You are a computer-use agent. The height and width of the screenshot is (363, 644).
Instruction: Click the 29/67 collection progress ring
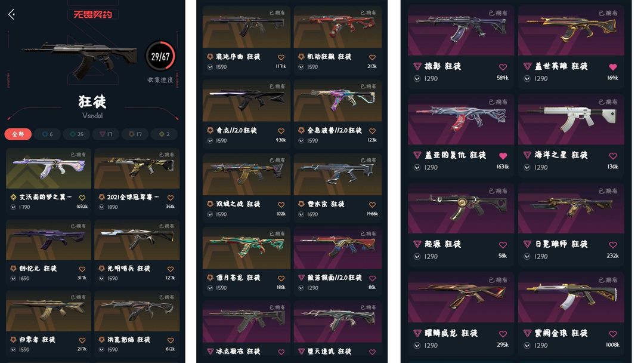click(x=160, y=56)
